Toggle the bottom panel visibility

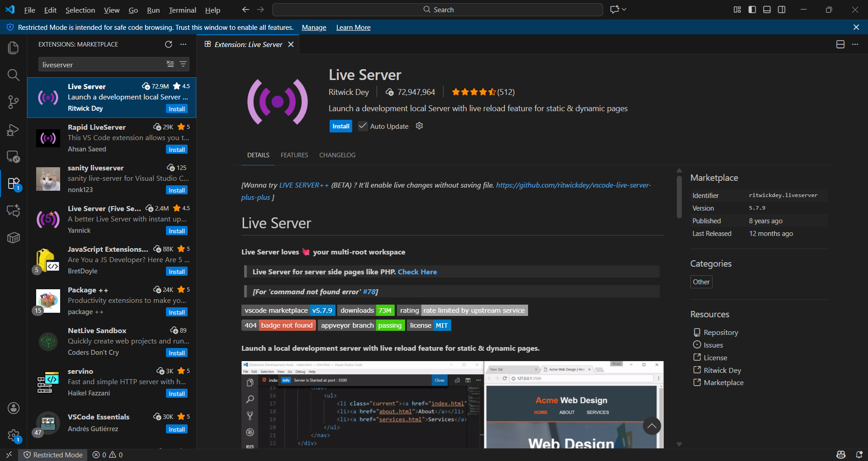767,9
